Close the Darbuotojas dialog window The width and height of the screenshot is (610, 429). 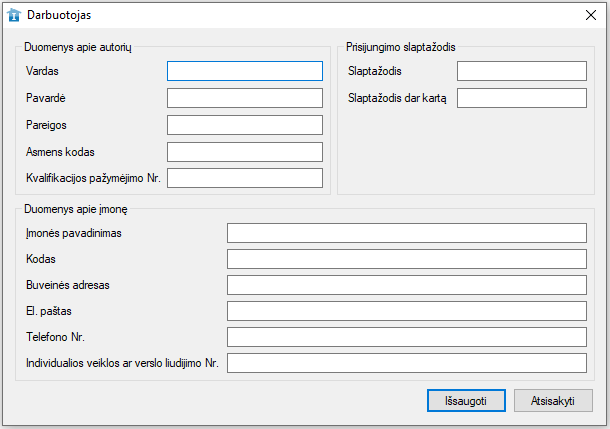[x=591, y=15]
